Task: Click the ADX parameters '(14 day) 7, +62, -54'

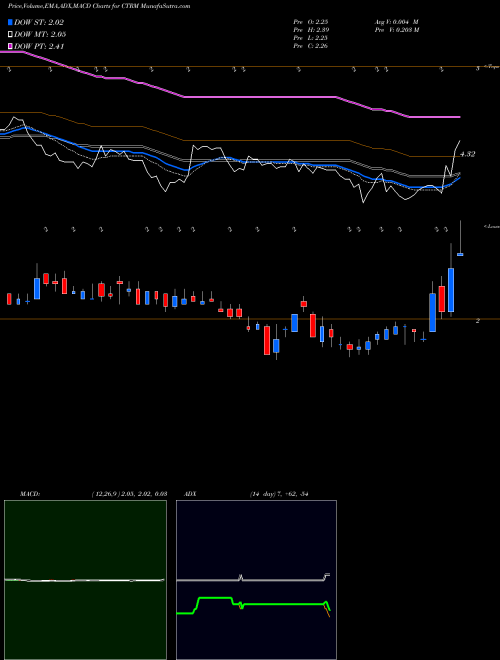Action: click(x=279, y=494)
